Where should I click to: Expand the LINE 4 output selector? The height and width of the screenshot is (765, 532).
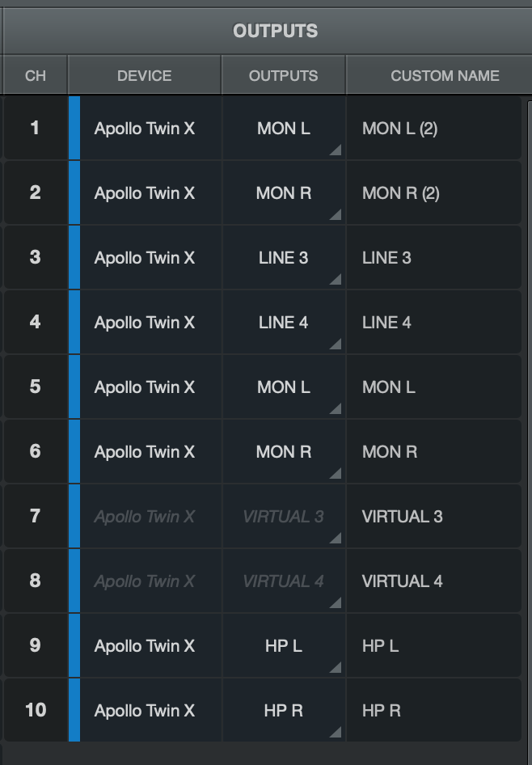pos(284,323)
